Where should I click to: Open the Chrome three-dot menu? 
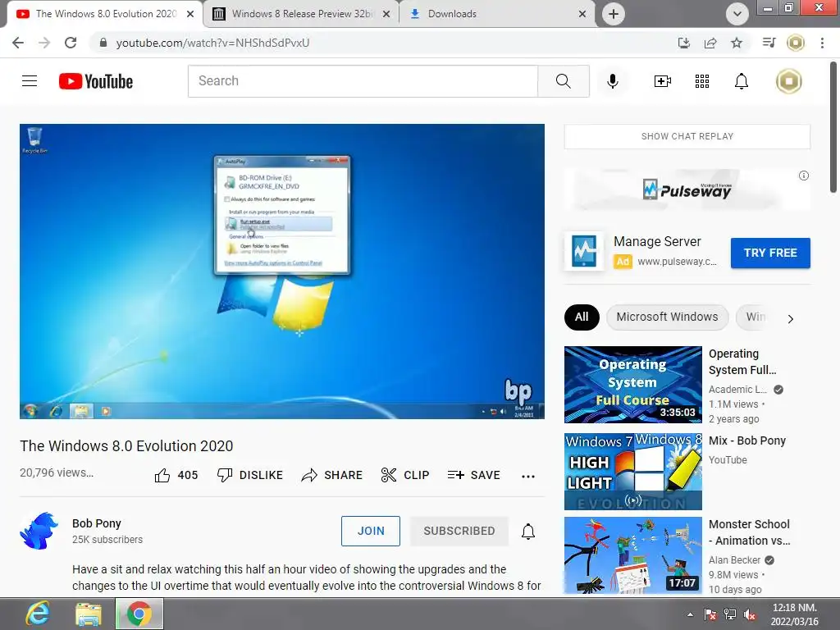(x=822, y=43)
